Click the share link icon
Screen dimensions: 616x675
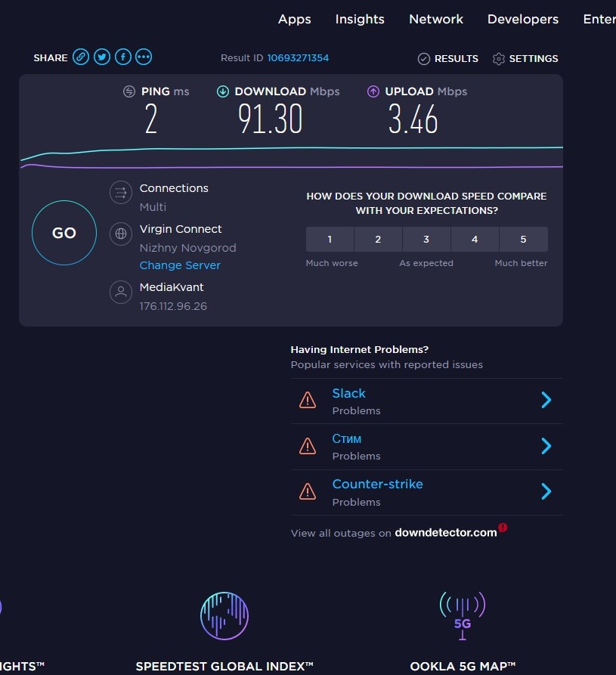[81, 57]
